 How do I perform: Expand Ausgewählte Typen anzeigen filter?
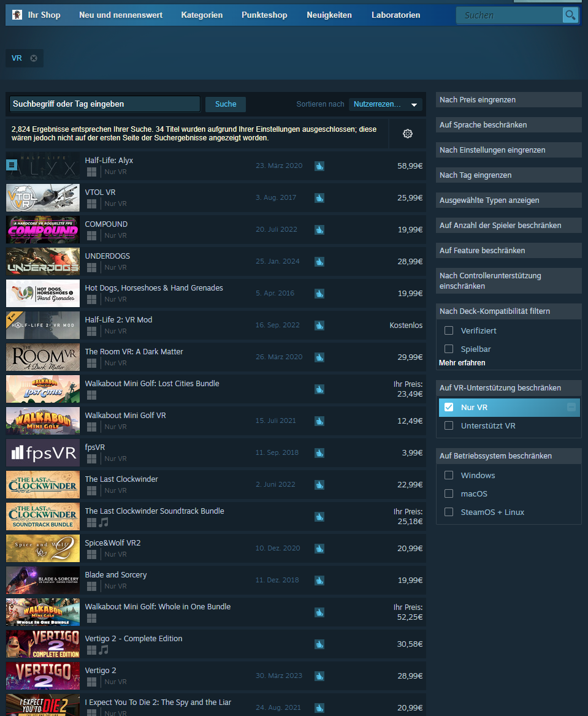coord(508,200)
